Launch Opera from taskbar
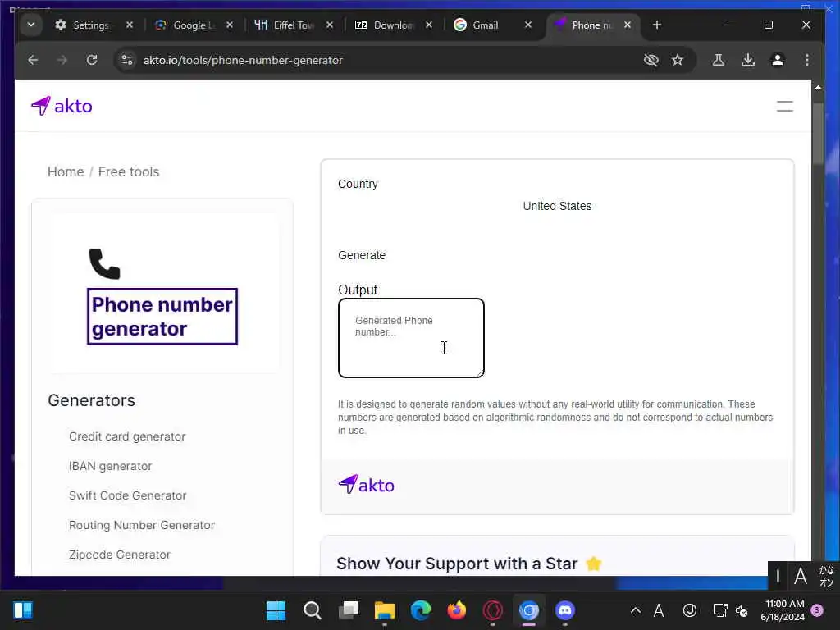The image size is (840, 630). point(493,610)
